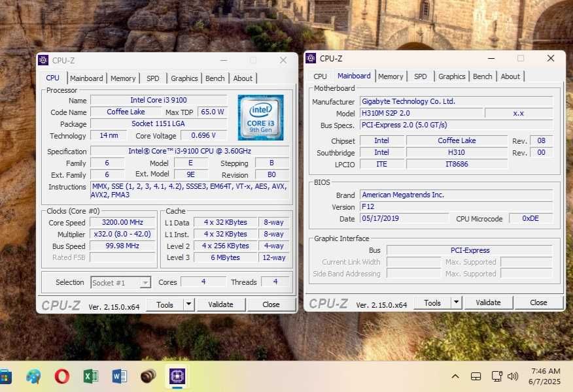573x392 pixels.
Task: Click the Model value H310M S2P 2.0
Action: click(x=421, y=113)
